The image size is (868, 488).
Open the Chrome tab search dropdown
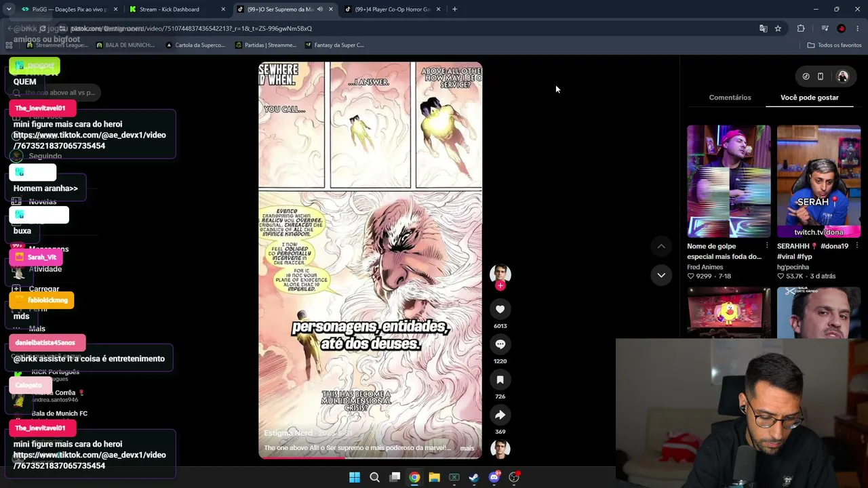click(x=9, y=9)
